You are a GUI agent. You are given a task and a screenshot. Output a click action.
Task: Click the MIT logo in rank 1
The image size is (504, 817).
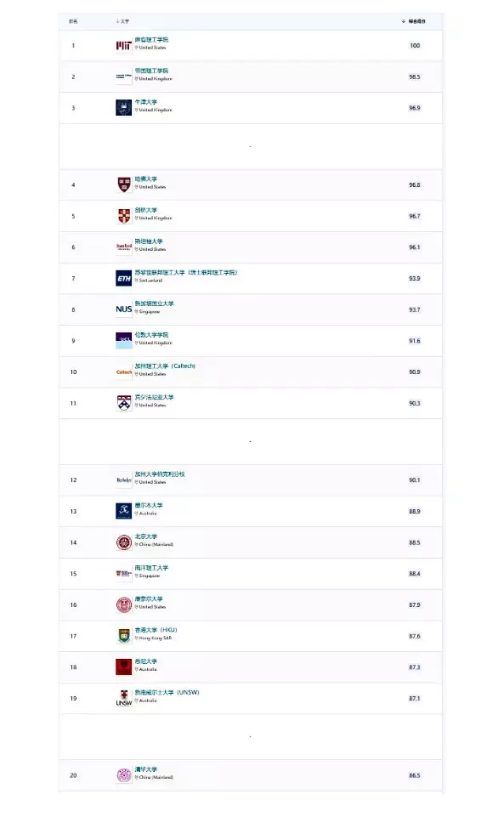123,46
